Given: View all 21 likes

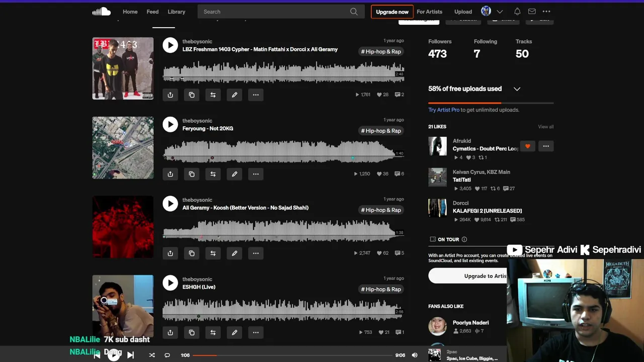Looking at the screenshot, I should pyautogui.click(x=545, y=127).
